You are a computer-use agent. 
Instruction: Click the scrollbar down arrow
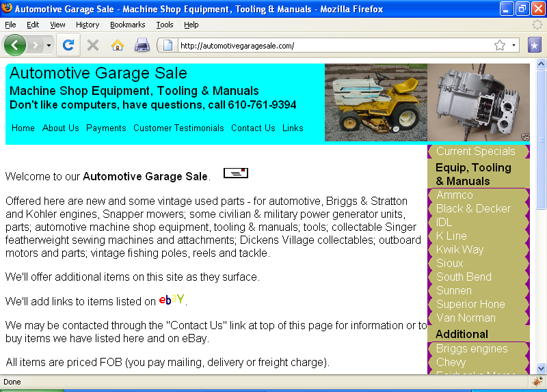(x=541, y=368)
